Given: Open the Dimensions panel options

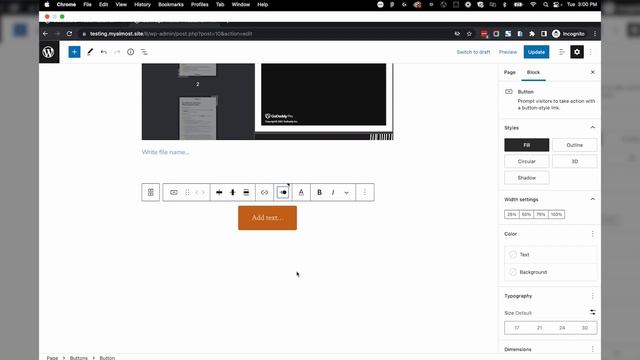Looking at the screenshot, I should pos(593,349).
